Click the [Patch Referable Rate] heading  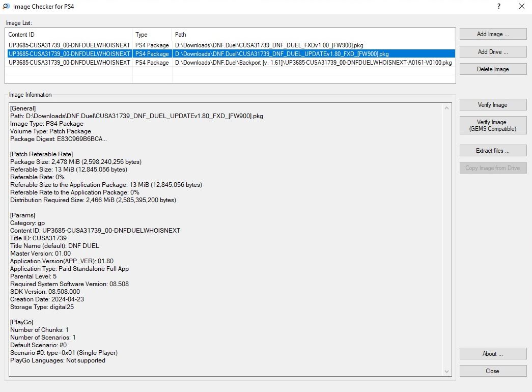[41, 154]
